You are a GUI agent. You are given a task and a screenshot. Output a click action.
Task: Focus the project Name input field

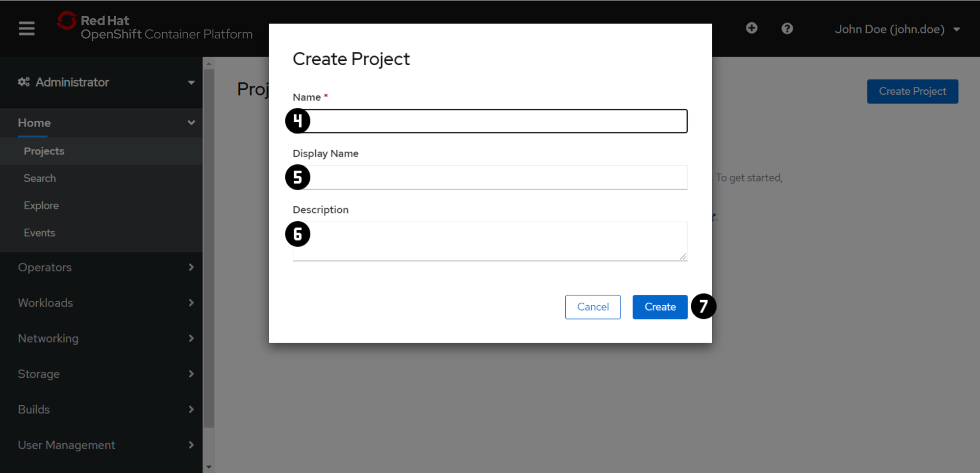(490, 121)
